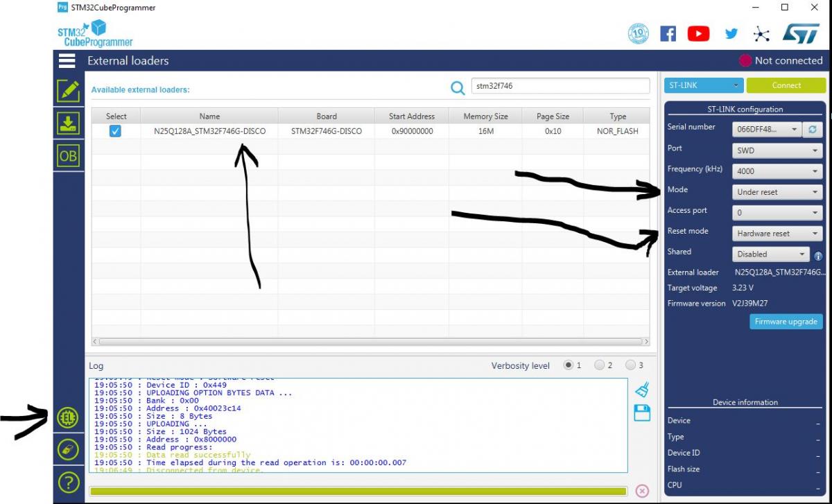Open the Option Bytes (OB) page
The image size is (832, 504).
(x=68, y=156)
